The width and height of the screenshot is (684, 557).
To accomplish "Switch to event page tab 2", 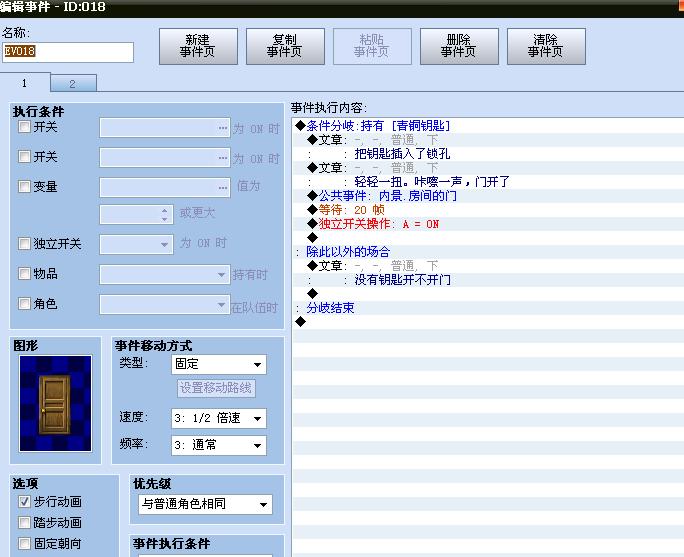I will coord(73,83).
